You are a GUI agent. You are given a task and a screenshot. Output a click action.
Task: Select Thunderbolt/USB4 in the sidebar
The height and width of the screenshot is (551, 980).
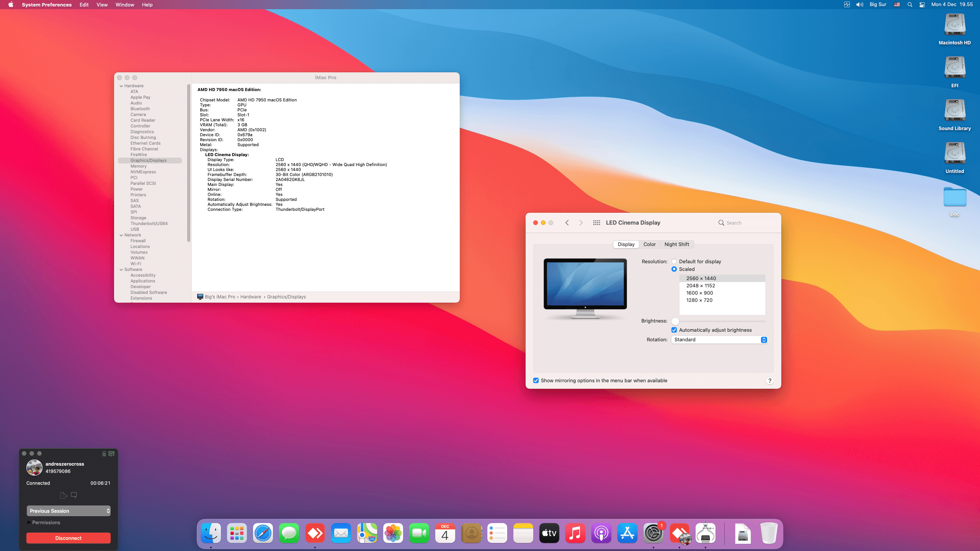[x=149, y=224]
